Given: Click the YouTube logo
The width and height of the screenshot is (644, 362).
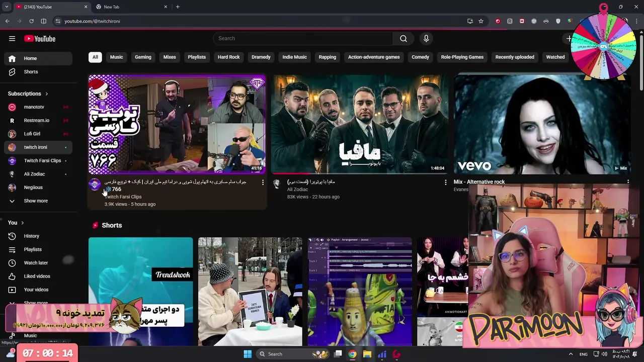Looking at the screenshot, I should pos(40,39).
